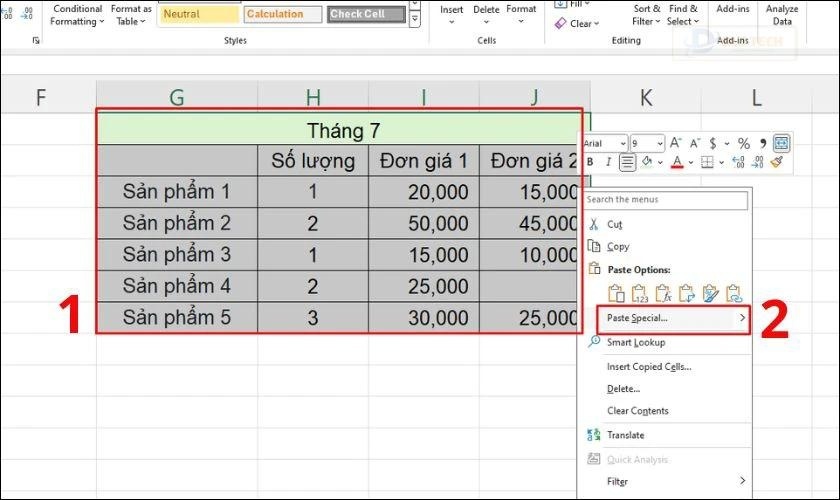This screenshot has width=840, height=500.
Task: Toggle center alignment in mini toolbar
Action: pos(628,162)
